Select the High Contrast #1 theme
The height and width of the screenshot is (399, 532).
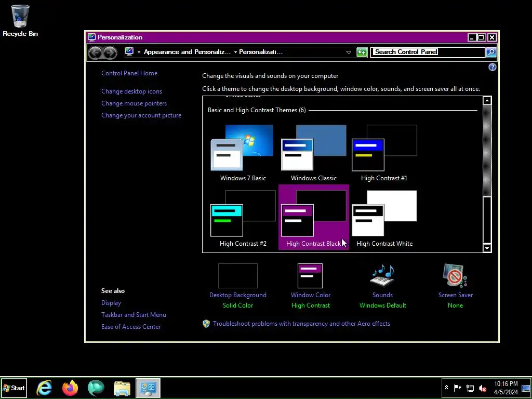tap(384, 152)
